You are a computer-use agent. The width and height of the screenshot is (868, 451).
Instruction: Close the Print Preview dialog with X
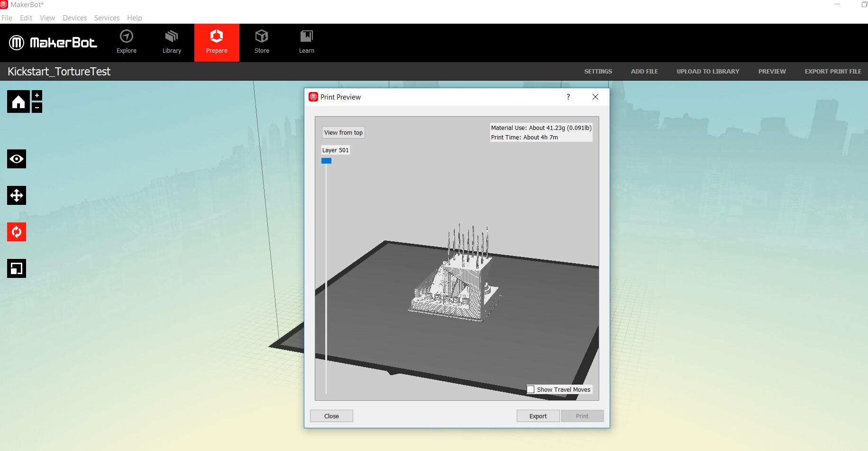595,97
